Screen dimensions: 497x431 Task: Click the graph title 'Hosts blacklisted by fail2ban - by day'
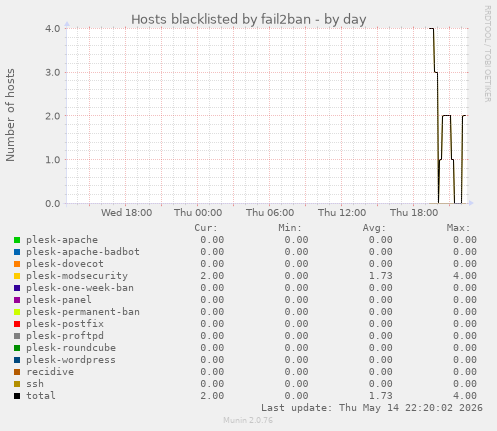coord(249,20)
